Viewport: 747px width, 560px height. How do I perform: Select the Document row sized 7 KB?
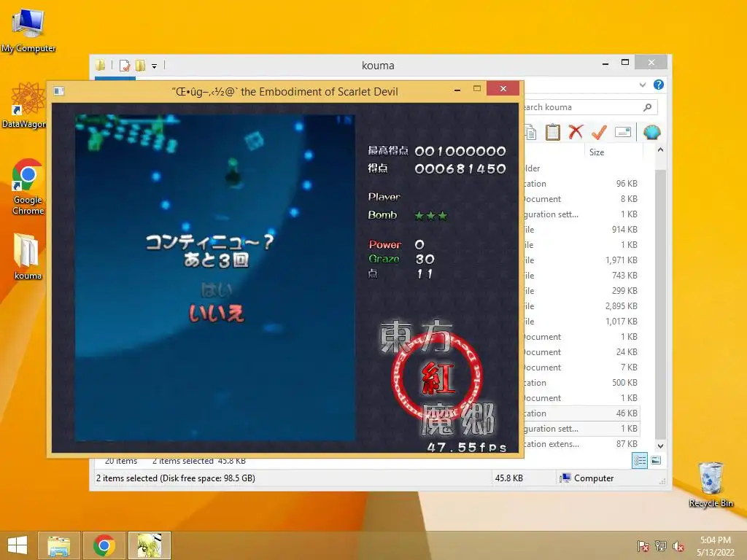pos(581,367)
